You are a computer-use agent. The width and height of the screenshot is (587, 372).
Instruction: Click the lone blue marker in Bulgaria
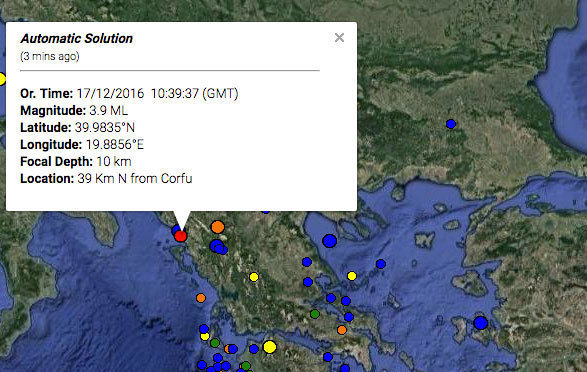pyautogui.click(x=451, y=124)
